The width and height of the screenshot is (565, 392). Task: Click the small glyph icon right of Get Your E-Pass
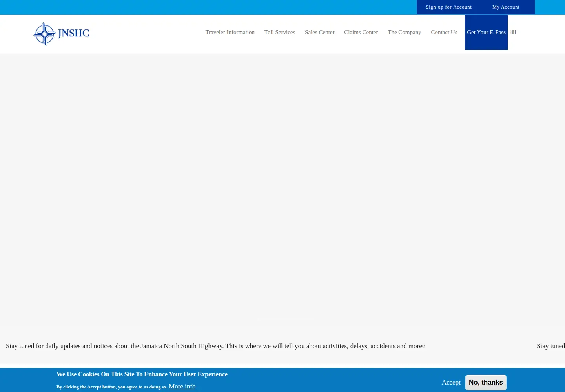tap(513, 32)
